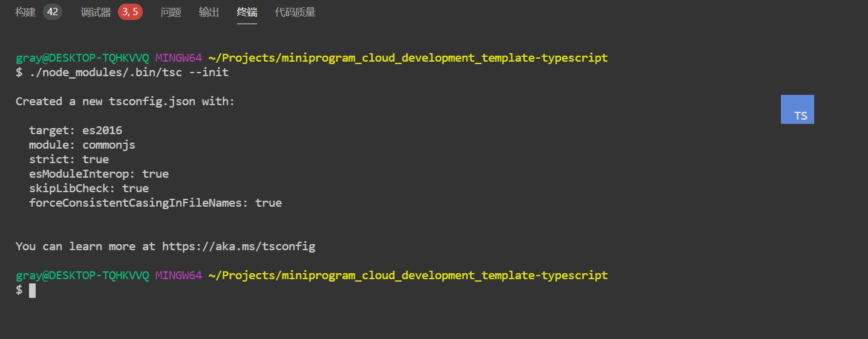Click the 'target: es2016' output line
This screenshot has width=868, height=339.
[76, 131]
